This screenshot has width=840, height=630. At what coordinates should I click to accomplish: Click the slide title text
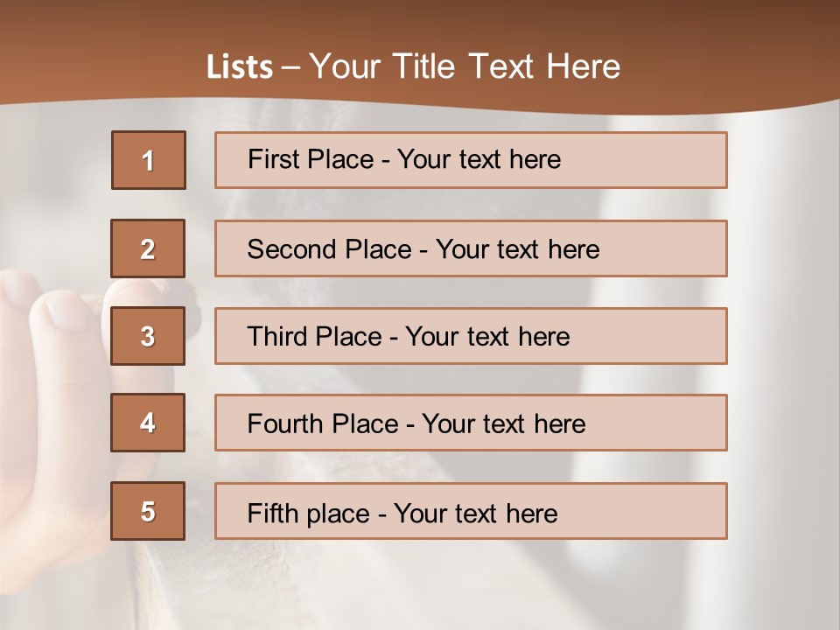(413, 66)
